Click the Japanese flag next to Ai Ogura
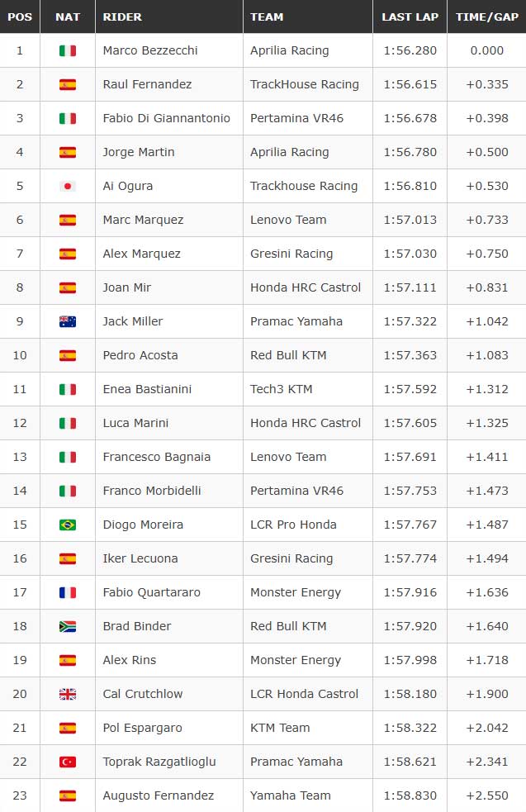The width and height of the screenshot is (526, 812). (x=68, y=186)
